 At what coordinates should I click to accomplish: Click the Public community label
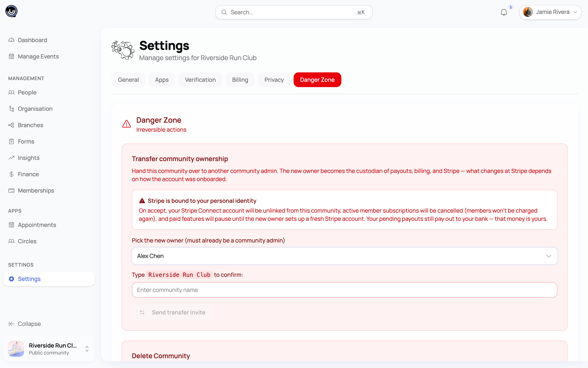49,353
